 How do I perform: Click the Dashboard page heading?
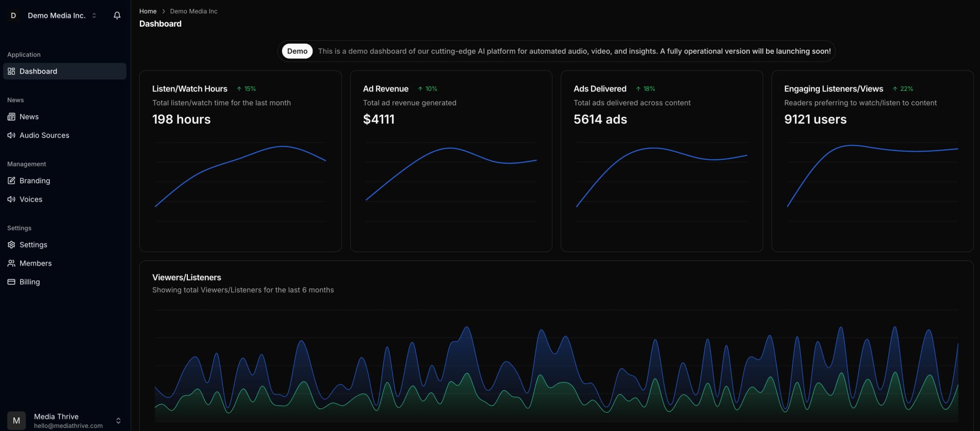click(160, 23)
